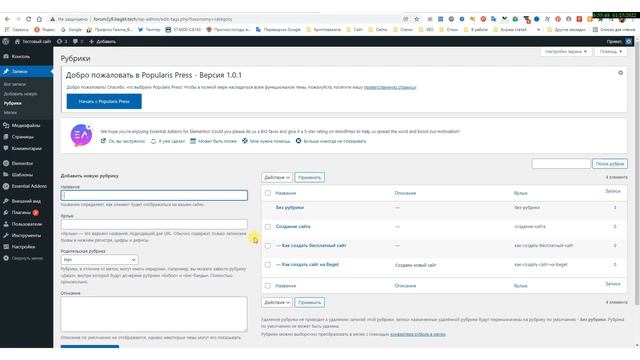
Task: Open Добавить новую submenu item
Action: (20, 94)
